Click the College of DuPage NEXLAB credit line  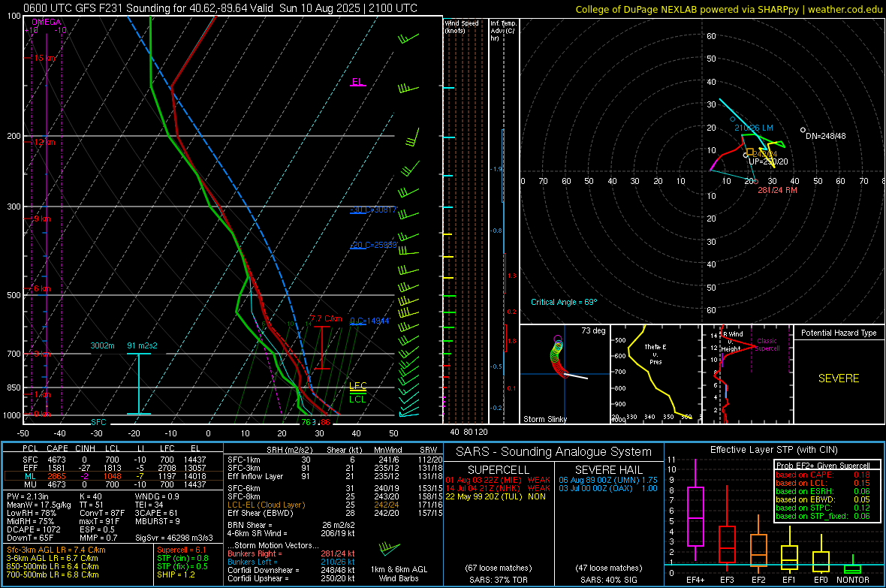(x=729, y=10)
